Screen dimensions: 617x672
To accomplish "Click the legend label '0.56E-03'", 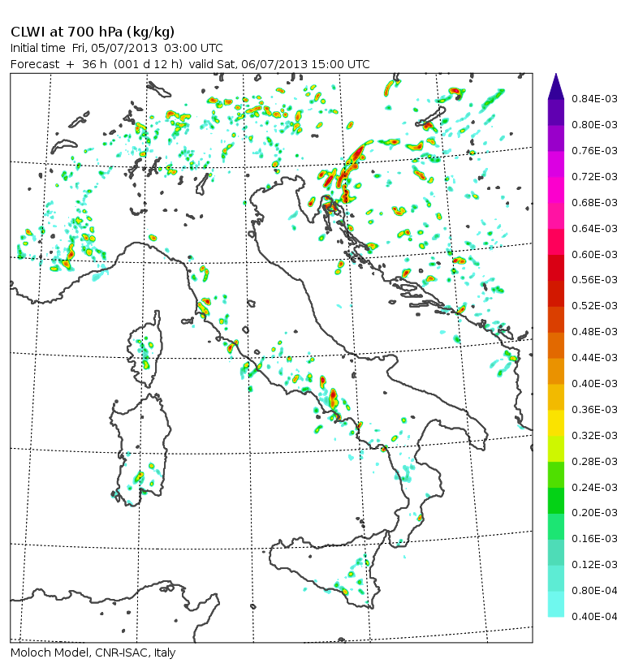I will click(594, 280).
